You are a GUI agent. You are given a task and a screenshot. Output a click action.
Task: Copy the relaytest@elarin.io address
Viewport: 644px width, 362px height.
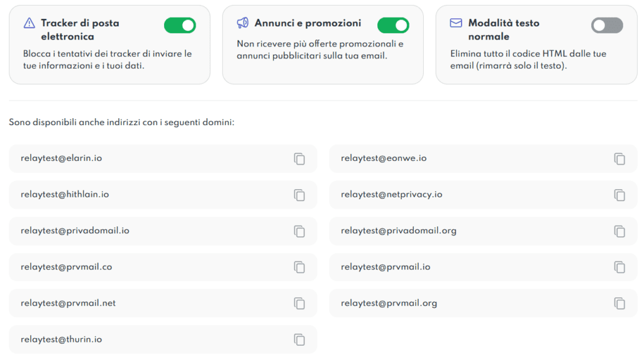pos(299,159)
